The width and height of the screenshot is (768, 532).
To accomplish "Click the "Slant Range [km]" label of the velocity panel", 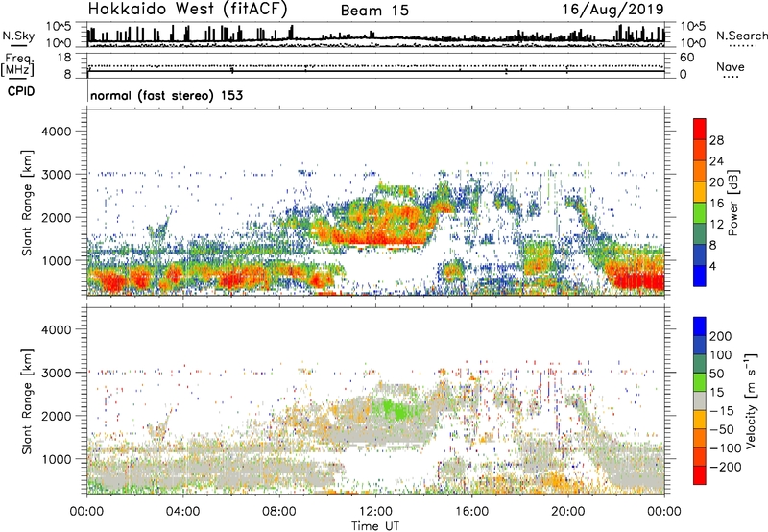I will 27,400.
